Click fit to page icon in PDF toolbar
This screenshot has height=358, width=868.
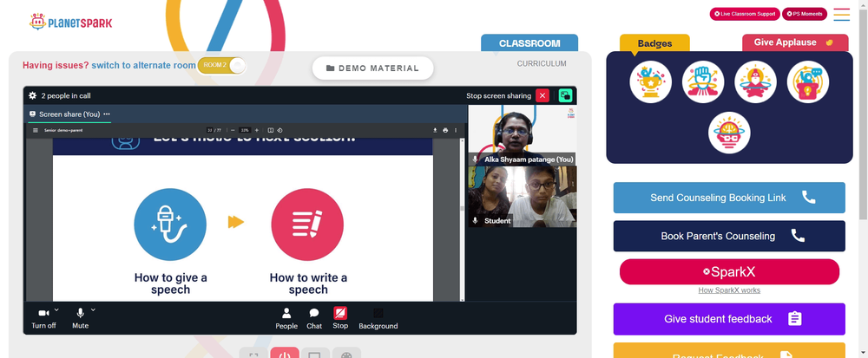coord(271,130)
